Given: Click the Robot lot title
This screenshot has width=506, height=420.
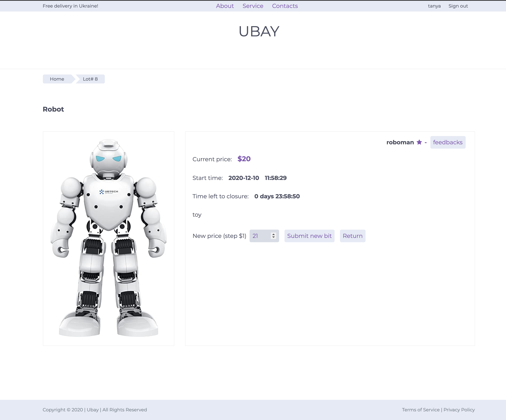Looking at the screenshot, I should tap(53, 109).
